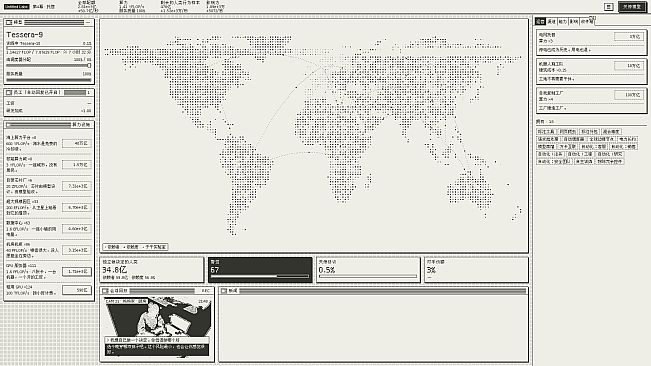Click the compute facilities panel title-bar icon
The height and width of the screenshot is (366, 651).
(x=9, y=124)
